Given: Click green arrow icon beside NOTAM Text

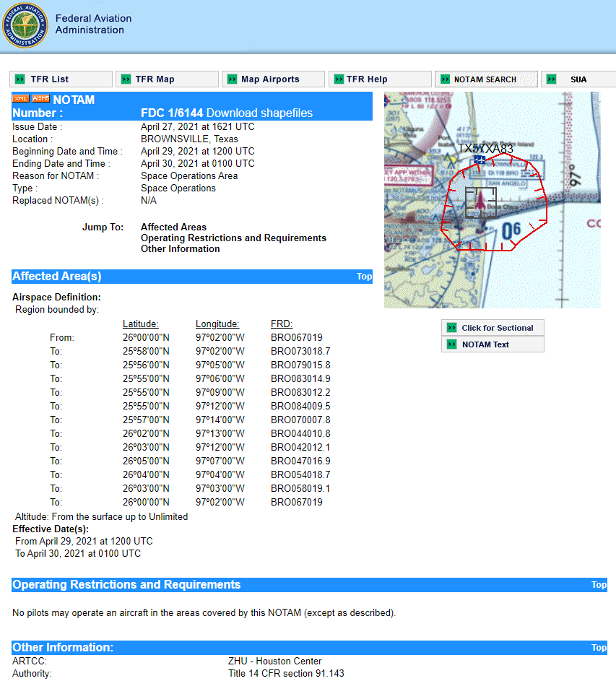Looking at the screenshot, I should pos(452,344).
